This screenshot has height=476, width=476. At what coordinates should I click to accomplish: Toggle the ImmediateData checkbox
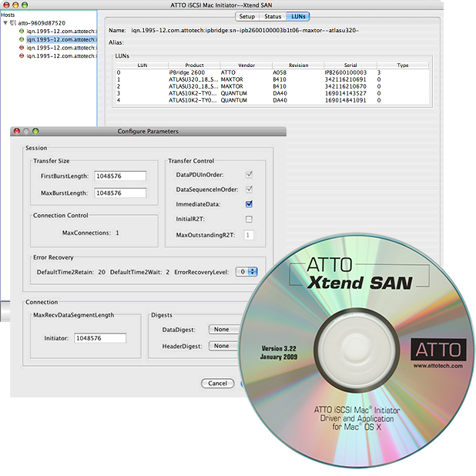[249, 204]
